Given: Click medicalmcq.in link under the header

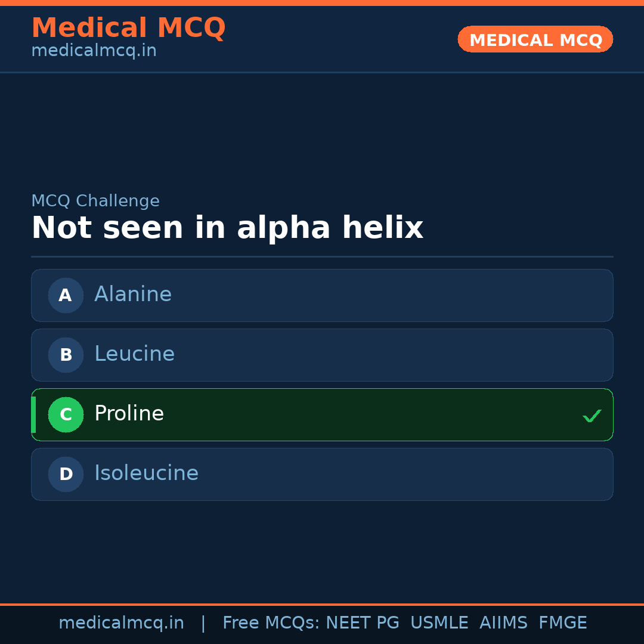Looking at the screenshot, I should click(x=94, y=51).
